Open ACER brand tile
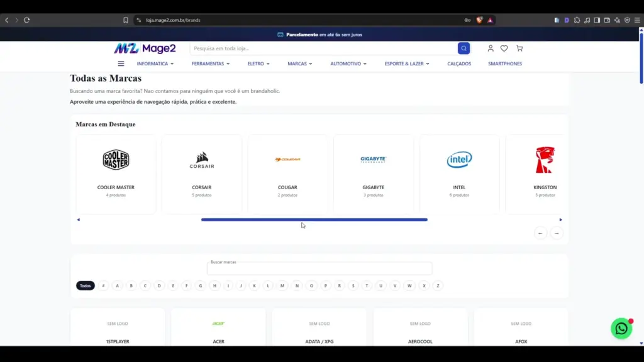This screenshot has height=362, width=644. coord(218,327)
